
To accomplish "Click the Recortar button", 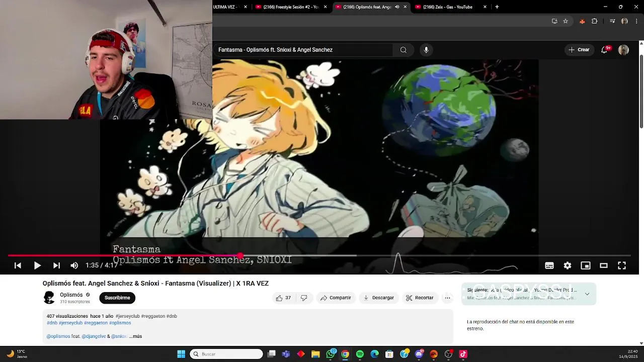I will pyautogui.click(x=420, y=298).
